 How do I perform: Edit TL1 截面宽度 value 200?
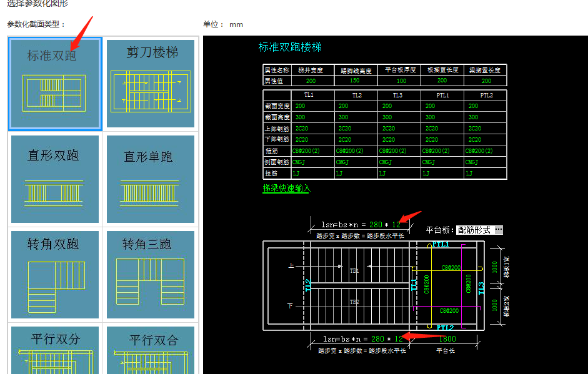click(x=300, y=106)
